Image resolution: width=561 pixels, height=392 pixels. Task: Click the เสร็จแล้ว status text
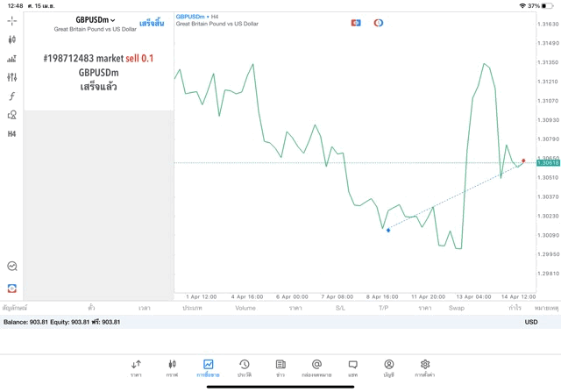tap(98, 87)
